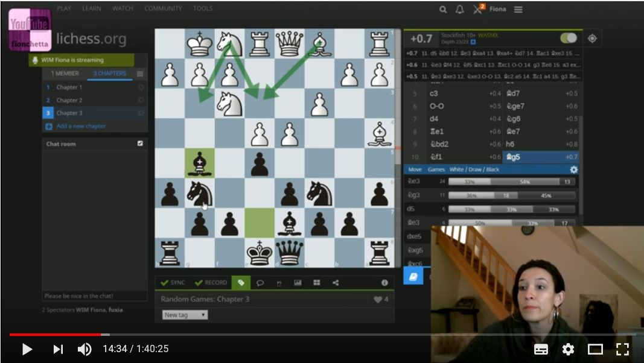Open YouTube video settings gear

(x=568, y=349)
